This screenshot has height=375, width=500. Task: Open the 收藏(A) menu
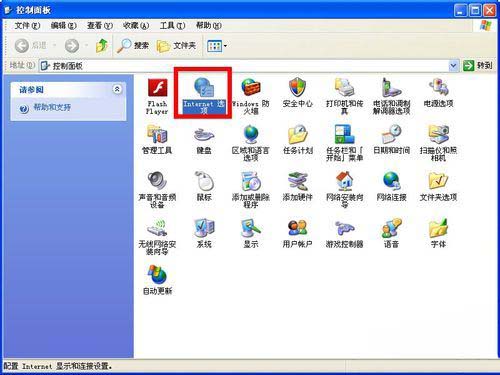pos(136,26)
